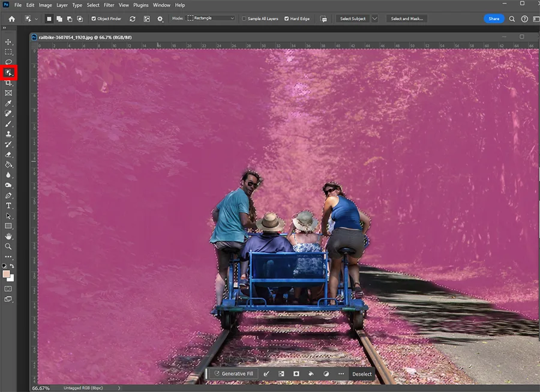Open the Plugins menu
This screenshot has height=392, width=540.
click(x=141, y=5)
